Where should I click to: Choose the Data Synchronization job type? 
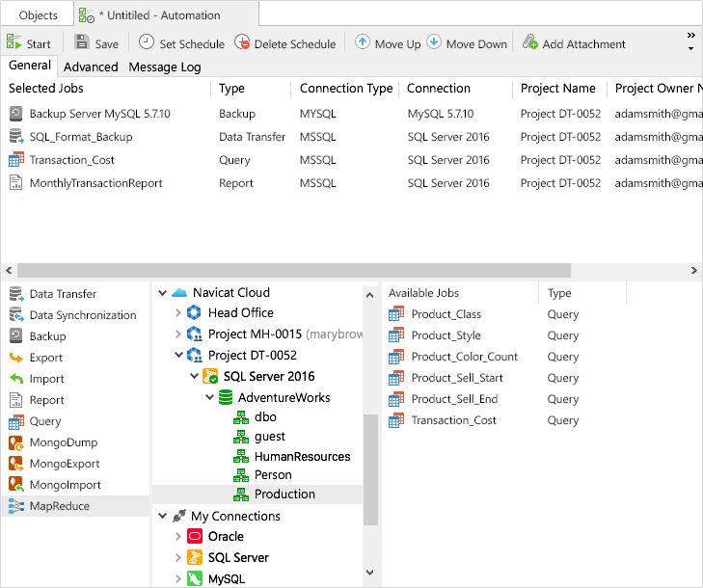(83, 315)
